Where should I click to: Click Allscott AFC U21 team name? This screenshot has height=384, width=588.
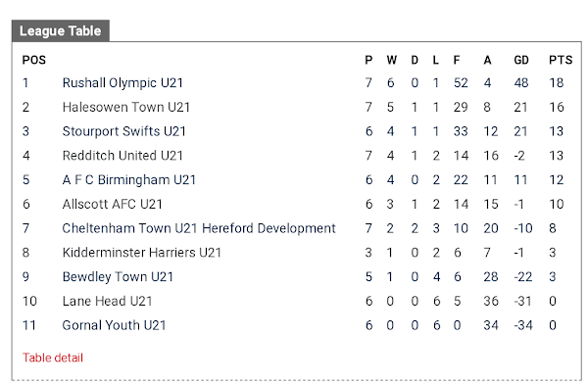click(112, 204)
